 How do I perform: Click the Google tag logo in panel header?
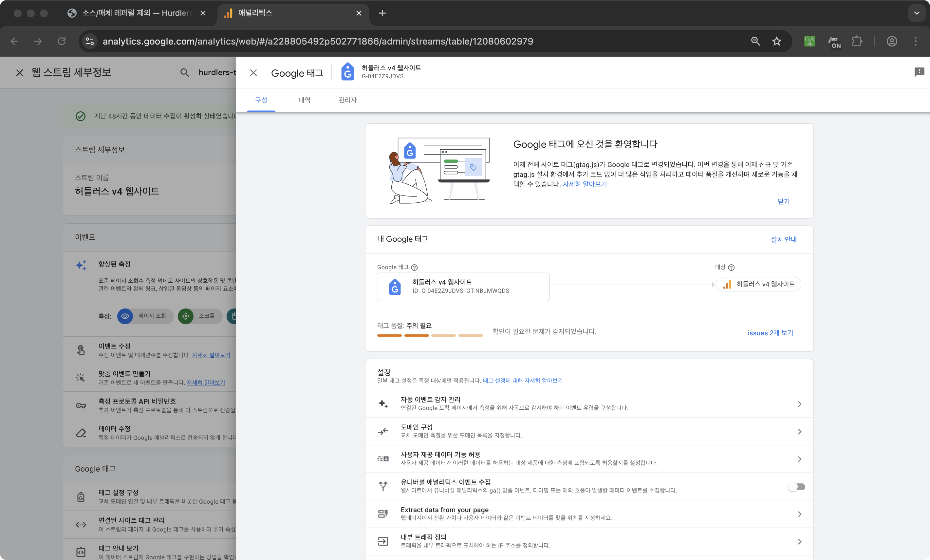[347, 72]
